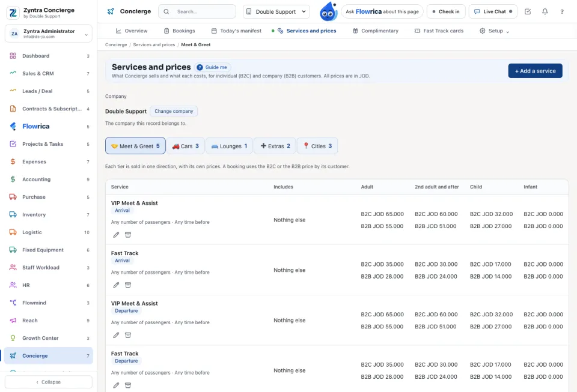Open Sales & CRM in sidebar
Image resolution: width=577 pixels, height=392 pixels.
(49, 73)
